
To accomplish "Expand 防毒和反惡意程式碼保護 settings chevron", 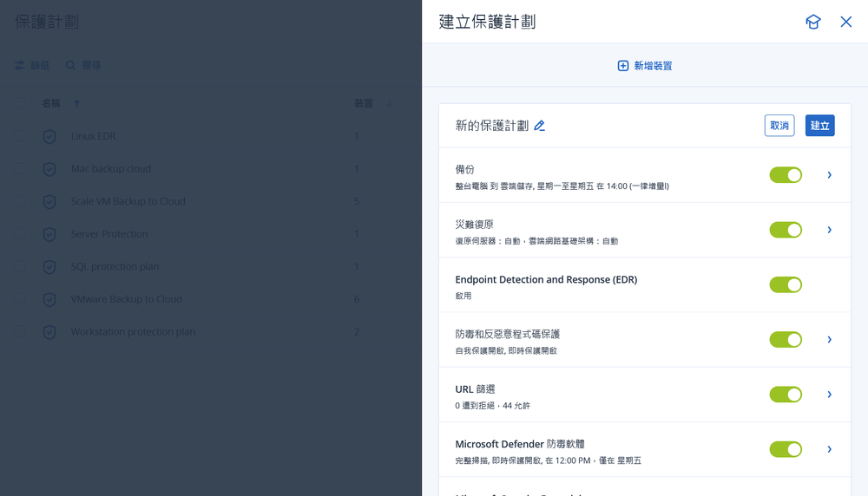I will 829,339.
